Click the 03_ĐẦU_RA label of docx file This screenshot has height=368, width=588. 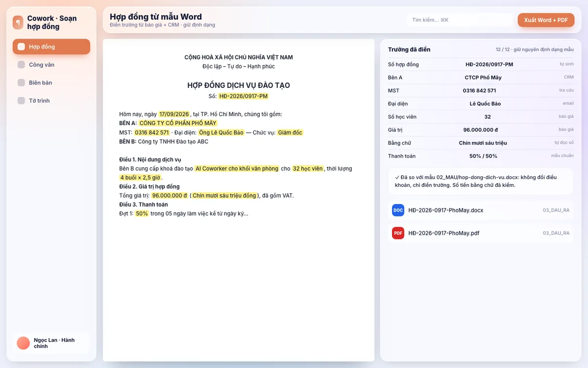click(556, 210)
